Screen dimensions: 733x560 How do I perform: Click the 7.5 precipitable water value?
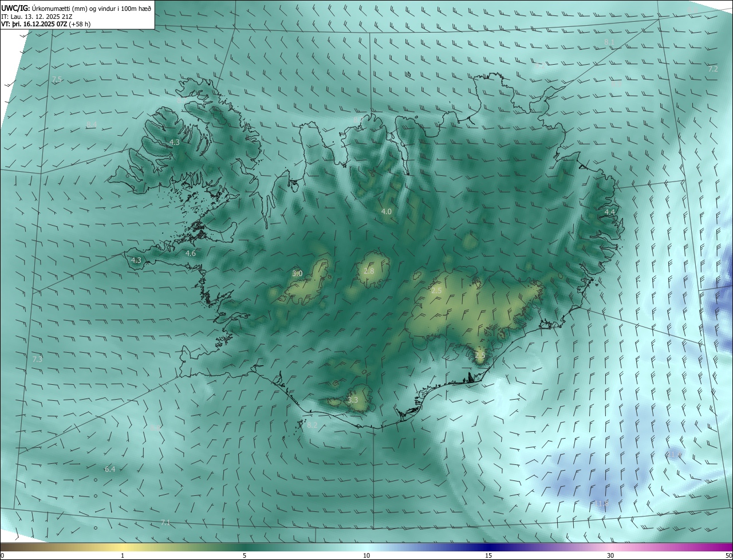pos(57,79)
